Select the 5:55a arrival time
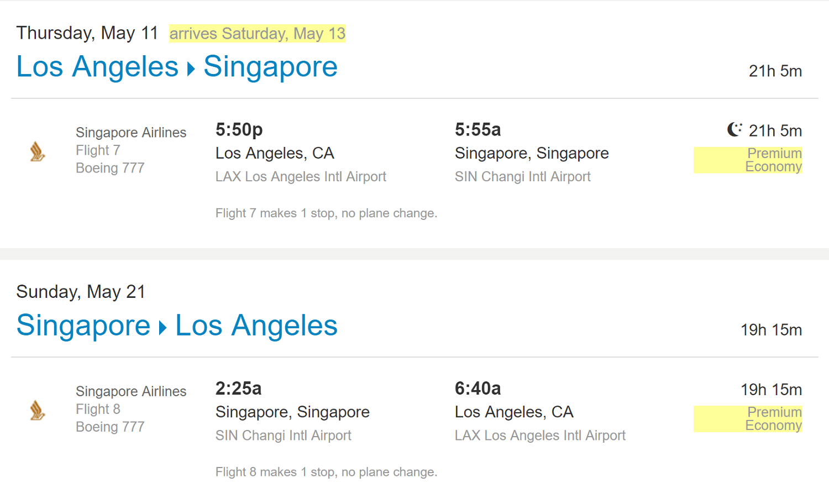 pyautogui.click(x=478, y=130)
